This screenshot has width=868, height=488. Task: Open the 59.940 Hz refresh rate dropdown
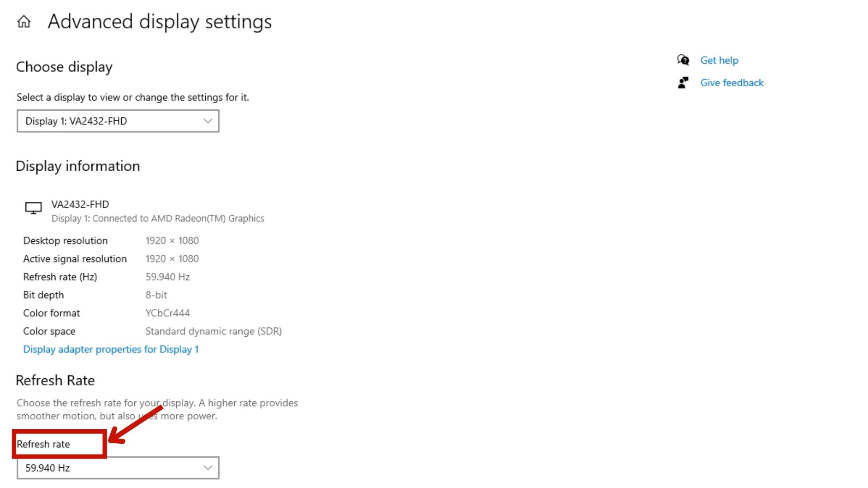click(x=118, y=468)
